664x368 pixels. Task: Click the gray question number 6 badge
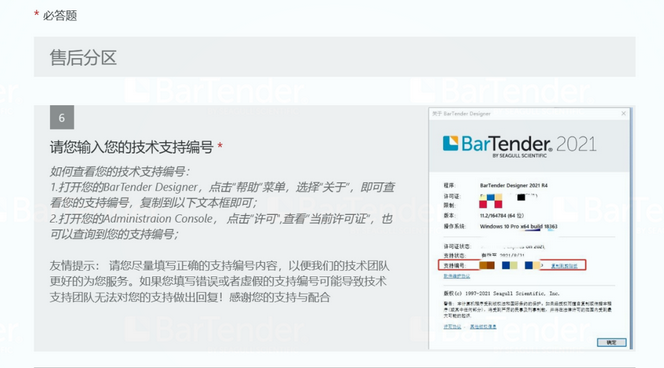tap(62, 117)
